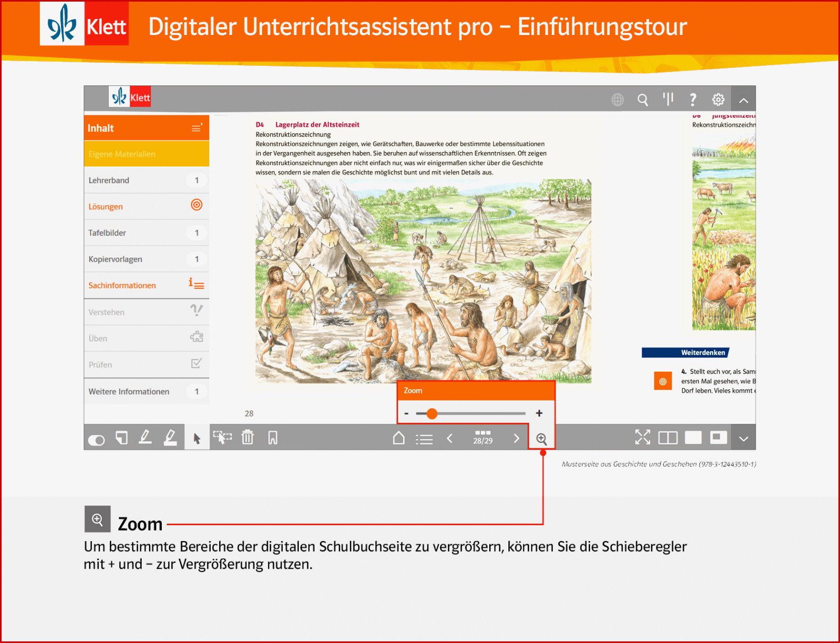
Task: Click the Weiterdenken heading banner
Action: point(685,352)
